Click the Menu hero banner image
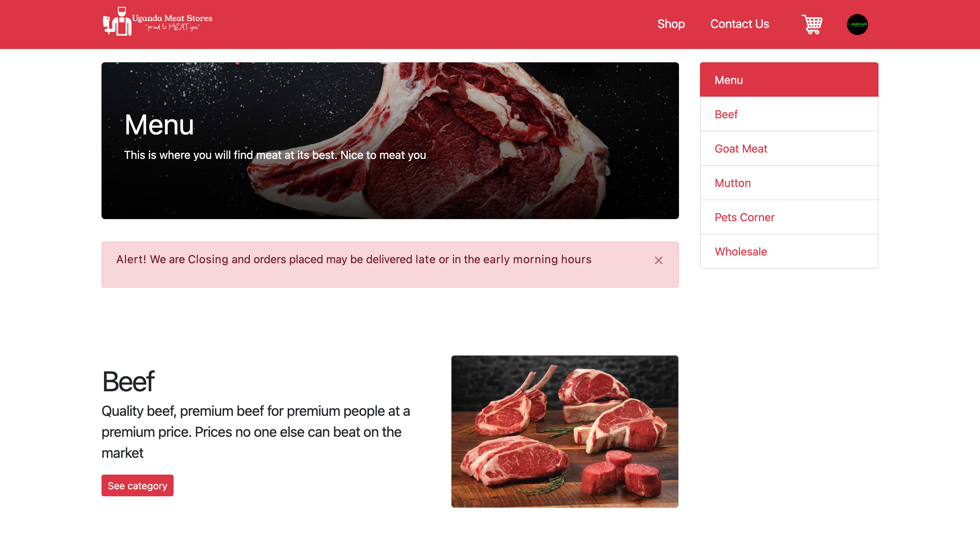980x560 pixels. 390,140
